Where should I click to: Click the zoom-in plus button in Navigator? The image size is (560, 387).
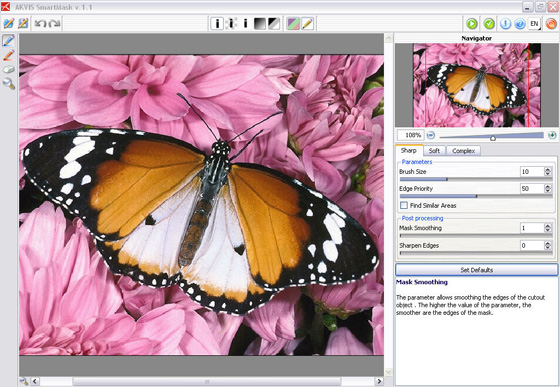click(x=552, y=135)
